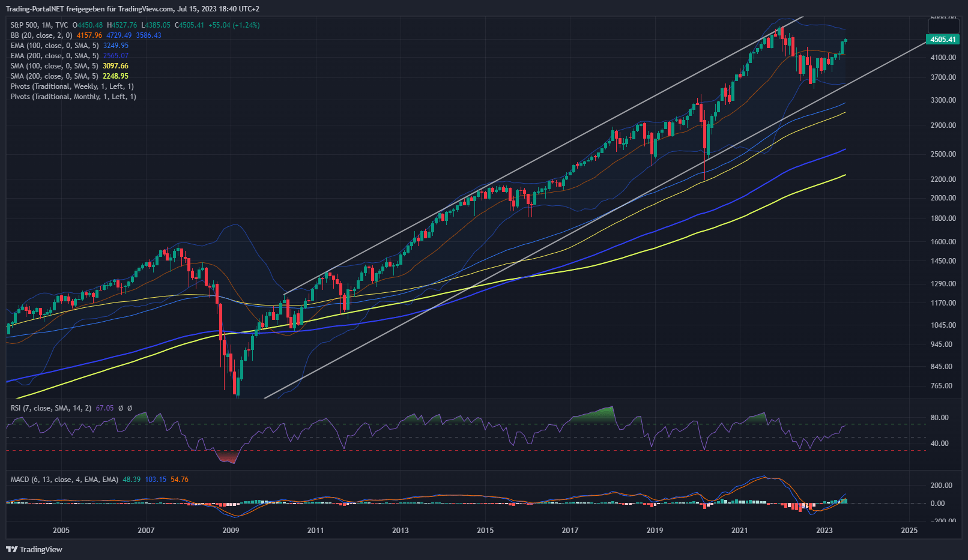Click the 2009 marker on the time axis

231,530
